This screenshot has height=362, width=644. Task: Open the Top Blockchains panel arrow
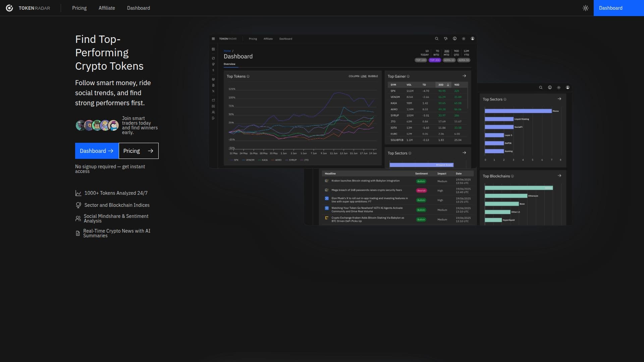point(559,176)
